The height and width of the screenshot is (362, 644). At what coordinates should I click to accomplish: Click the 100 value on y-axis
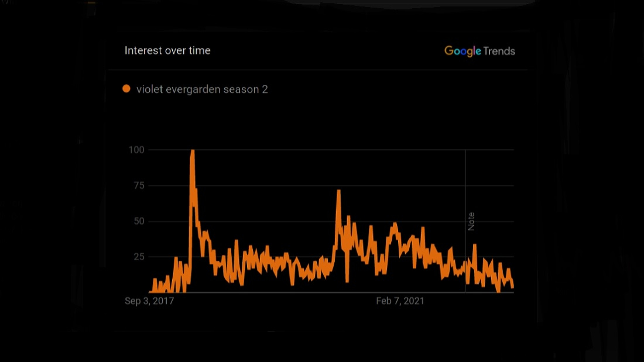coord(136,150)
